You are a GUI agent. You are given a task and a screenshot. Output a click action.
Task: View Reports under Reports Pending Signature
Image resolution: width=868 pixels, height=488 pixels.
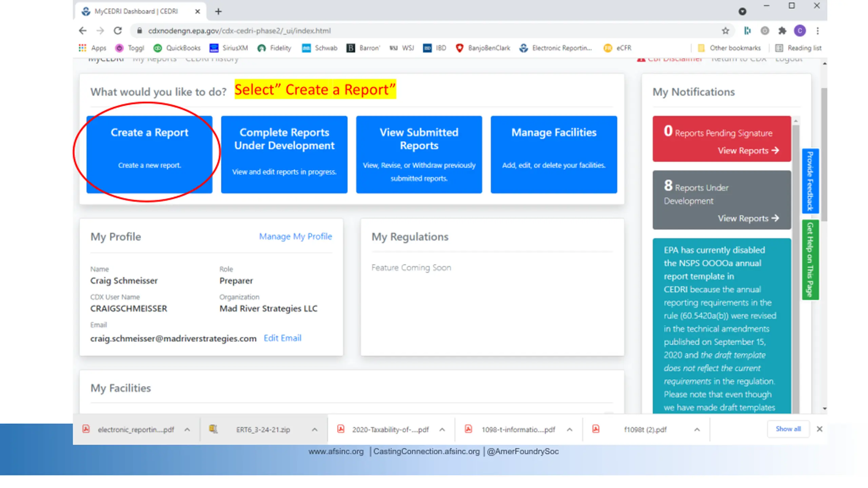[748, 150]
